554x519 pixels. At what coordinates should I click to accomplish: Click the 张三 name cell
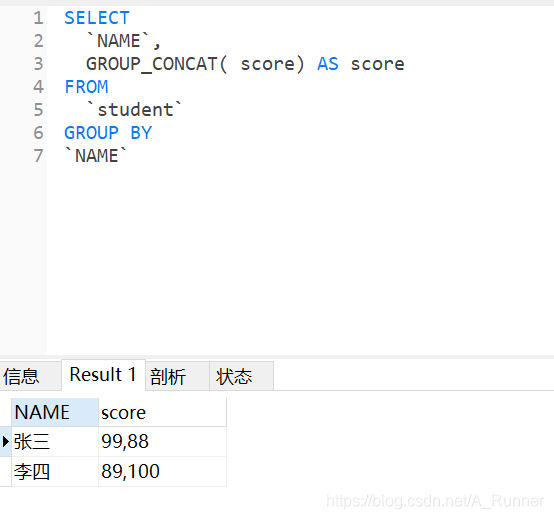tap(55, 442)
